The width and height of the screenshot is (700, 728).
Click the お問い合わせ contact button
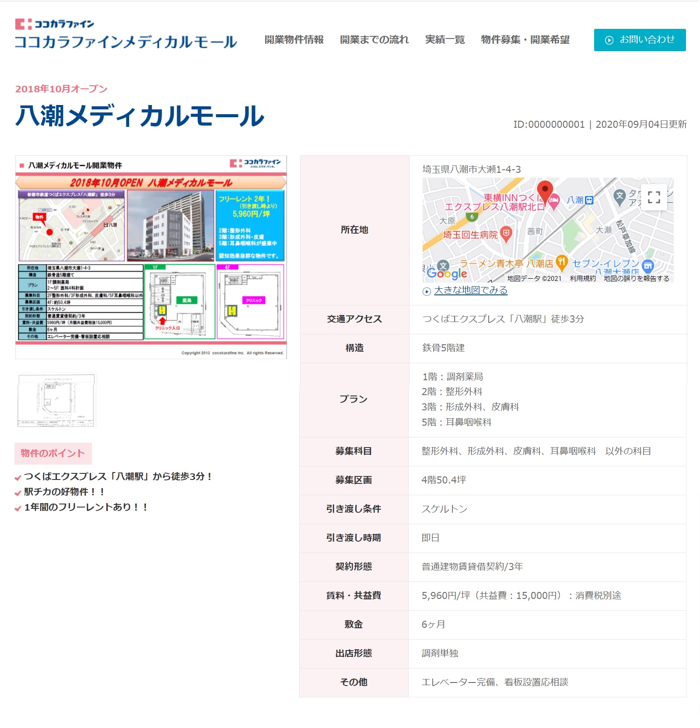[x=640, y=40]
